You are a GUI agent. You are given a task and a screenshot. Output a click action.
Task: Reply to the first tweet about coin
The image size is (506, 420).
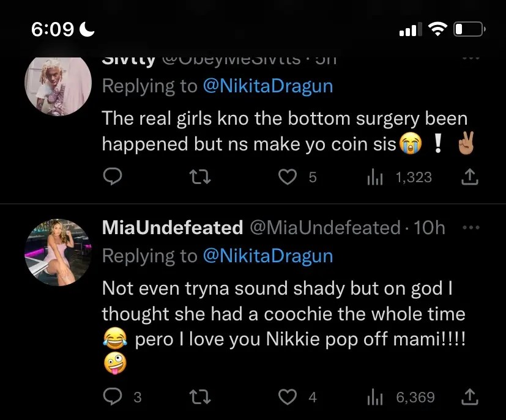(113, 177)
